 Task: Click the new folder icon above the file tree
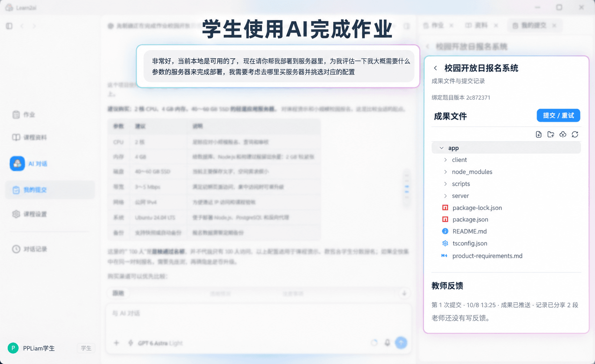[x=551, y=134]
